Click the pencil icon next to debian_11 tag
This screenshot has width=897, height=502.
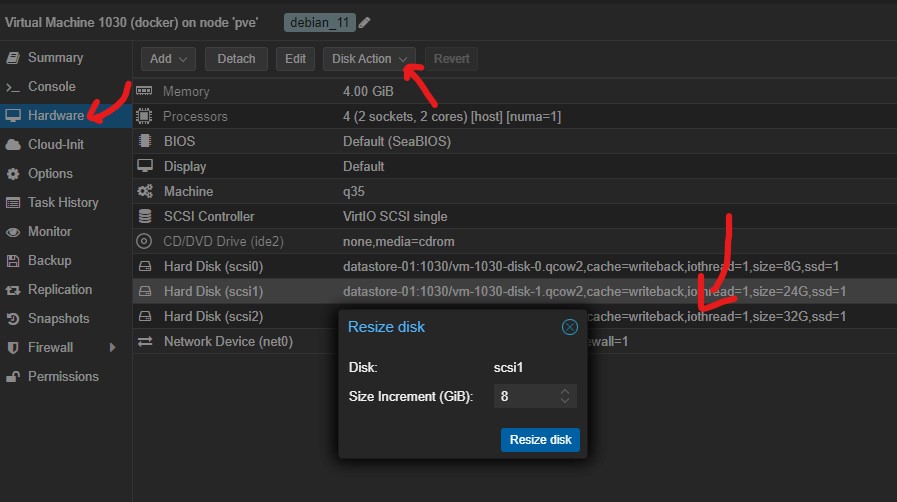click(x=364, y=22)
